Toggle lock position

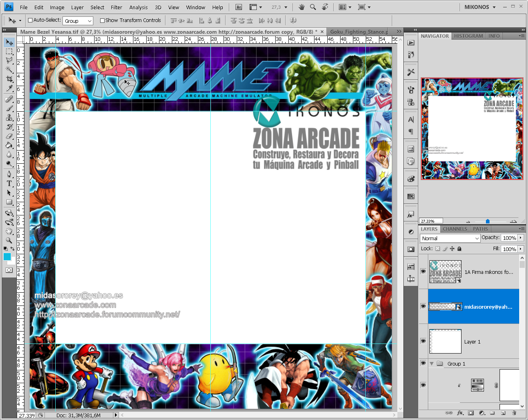452,249
